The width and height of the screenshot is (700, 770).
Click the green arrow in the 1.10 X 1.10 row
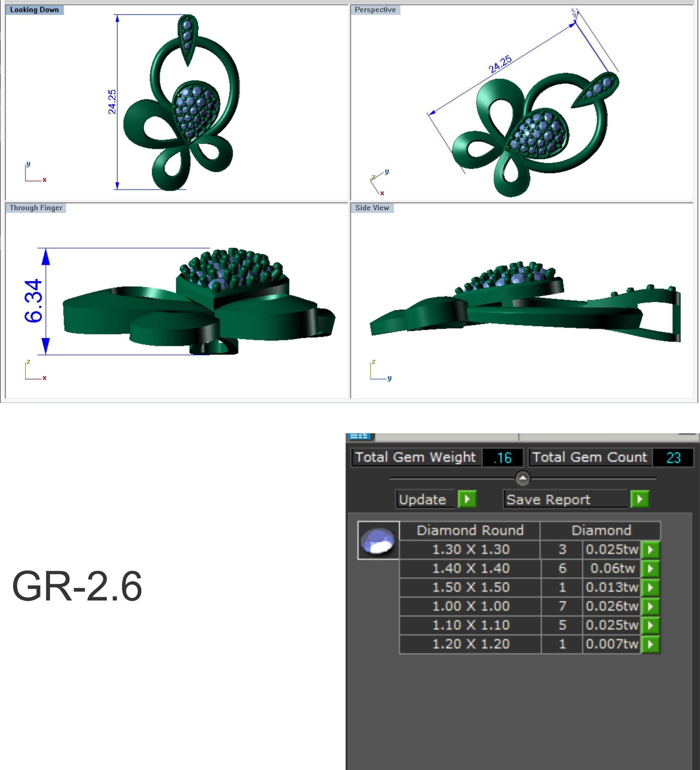tap(651, 625)
